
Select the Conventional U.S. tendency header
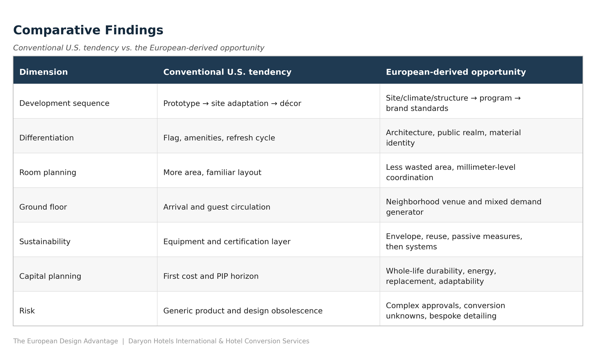pos(227,72)
